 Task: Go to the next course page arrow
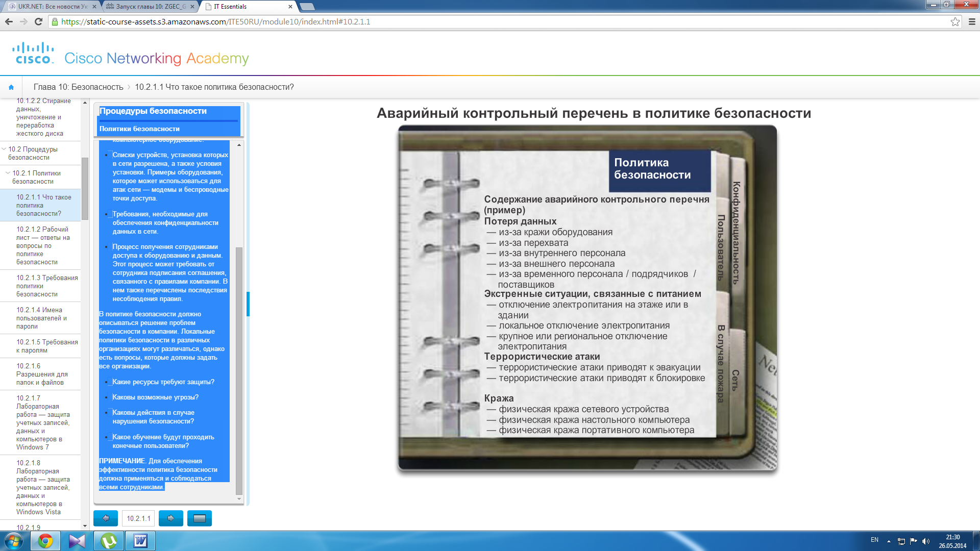[171, 518]
